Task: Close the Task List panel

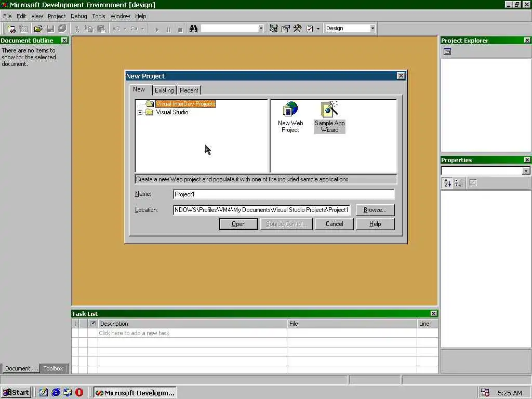Action: (434, 313)
